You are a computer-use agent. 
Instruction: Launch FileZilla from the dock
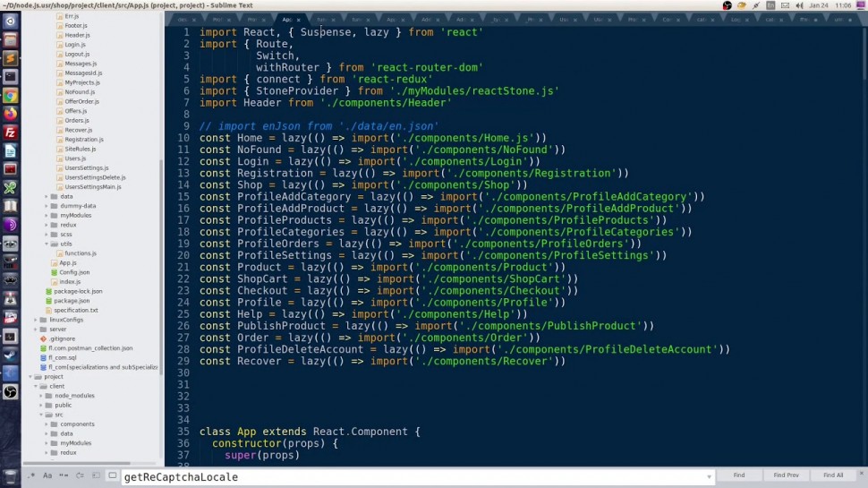click(11, 133)
